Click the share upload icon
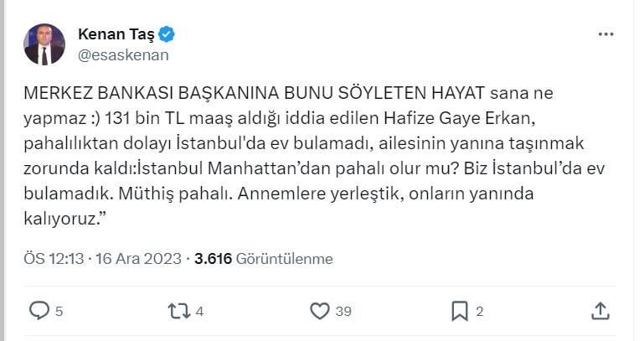 click(x=600, y=311)
